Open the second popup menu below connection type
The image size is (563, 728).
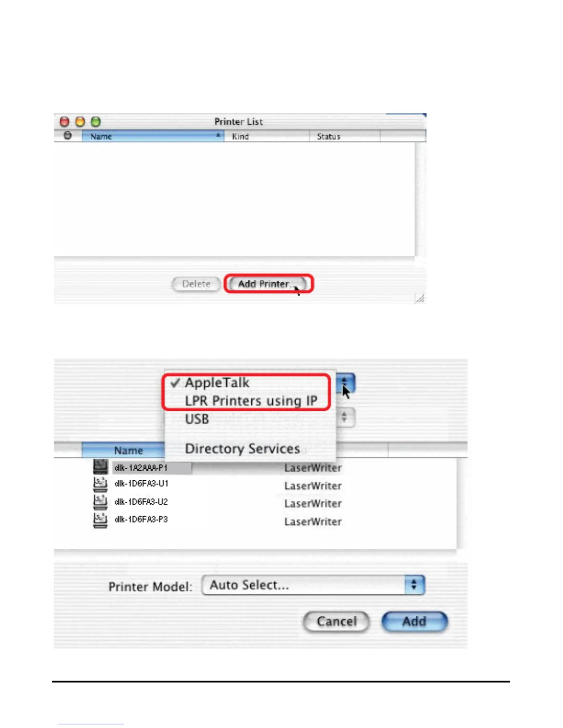coord(345,418)
